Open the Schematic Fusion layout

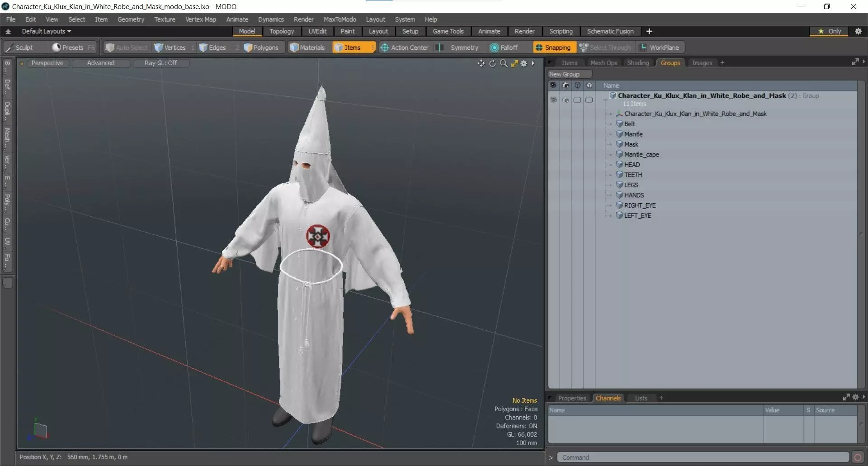tap(610, 31)
